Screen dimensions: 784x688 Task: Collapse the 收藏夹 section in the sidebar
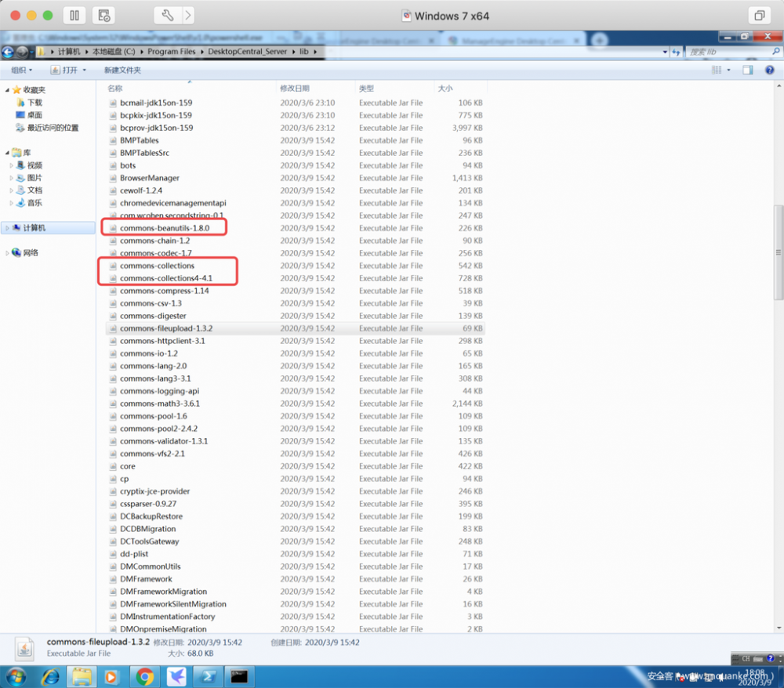[x=8, y=89]
